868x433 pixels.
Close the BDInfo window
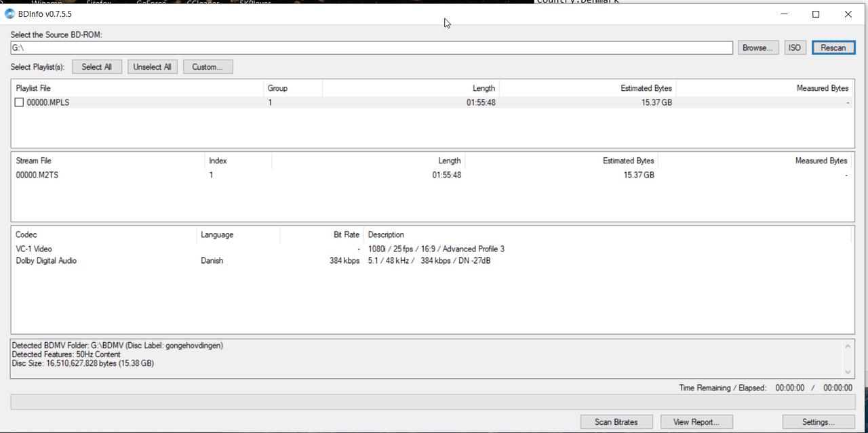click(848, 14)
